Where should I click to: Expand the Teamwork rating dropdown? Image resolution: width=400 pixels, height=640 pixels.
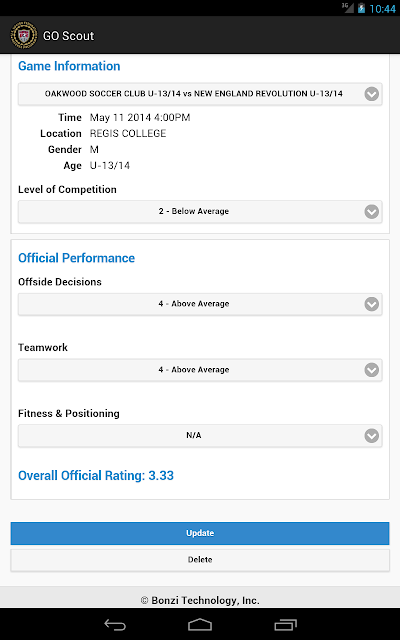200,370
